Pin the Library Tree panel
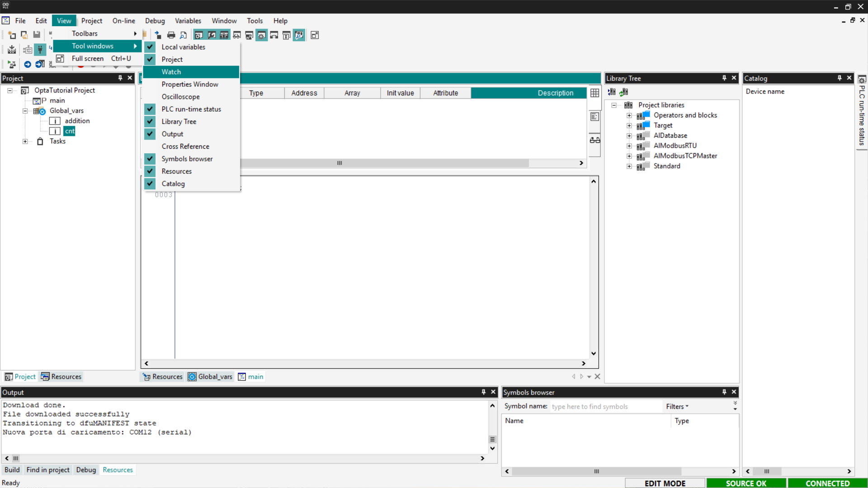 pyautogui.click(x=724, y=78)
